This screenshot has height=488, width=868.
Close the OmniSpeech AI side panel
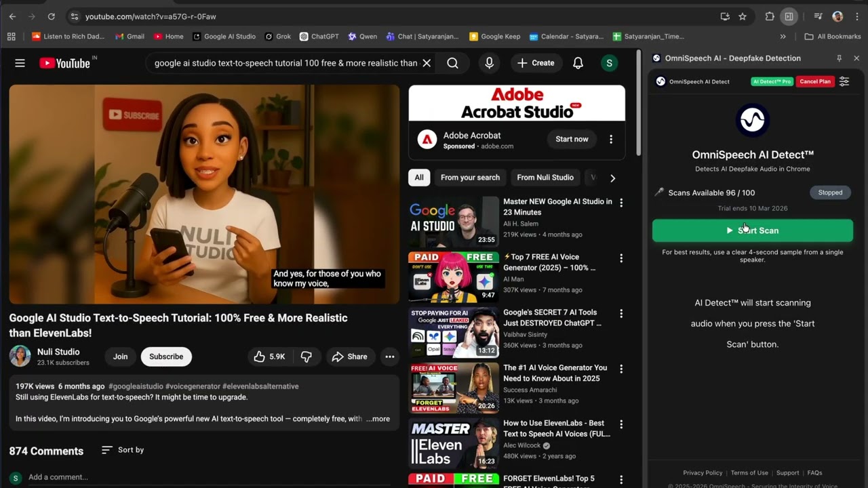click(856, 58)
